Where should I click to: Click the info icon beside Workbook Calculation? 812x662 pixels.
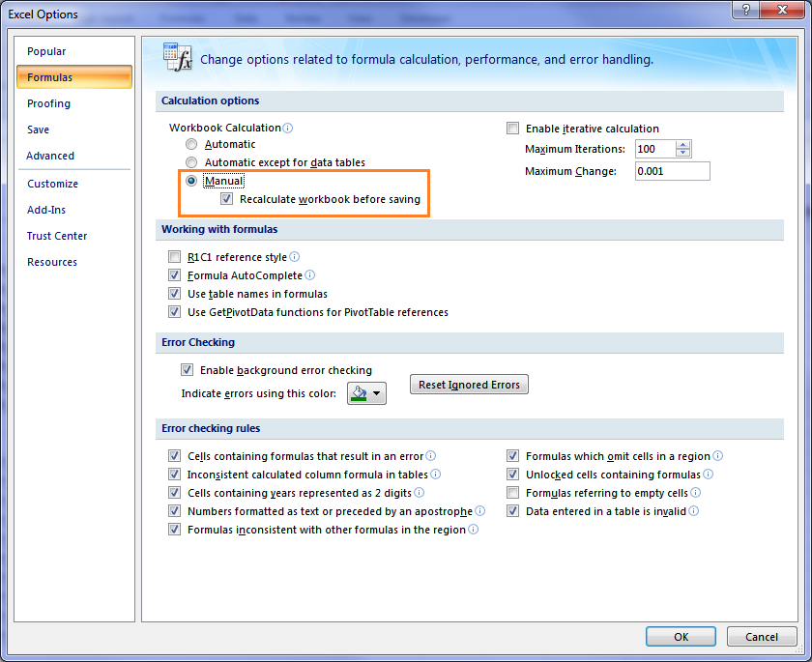coord(288,128)
